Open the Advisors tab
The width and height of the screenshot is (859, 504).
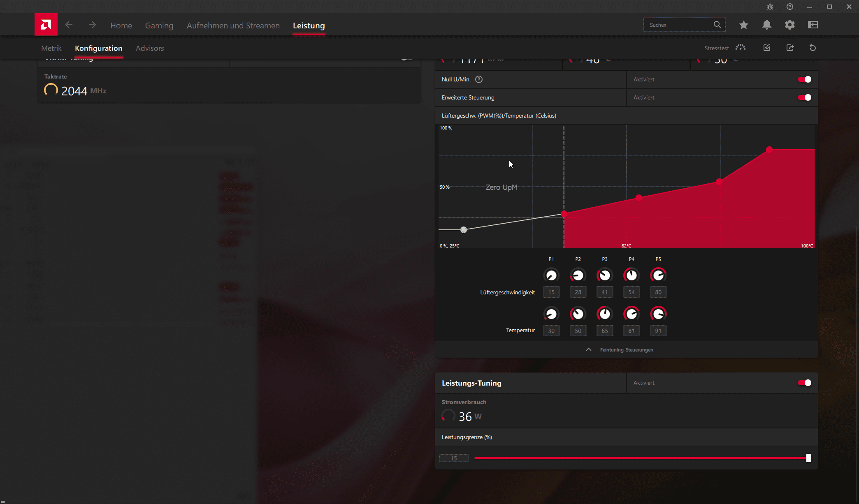(150, 48)
